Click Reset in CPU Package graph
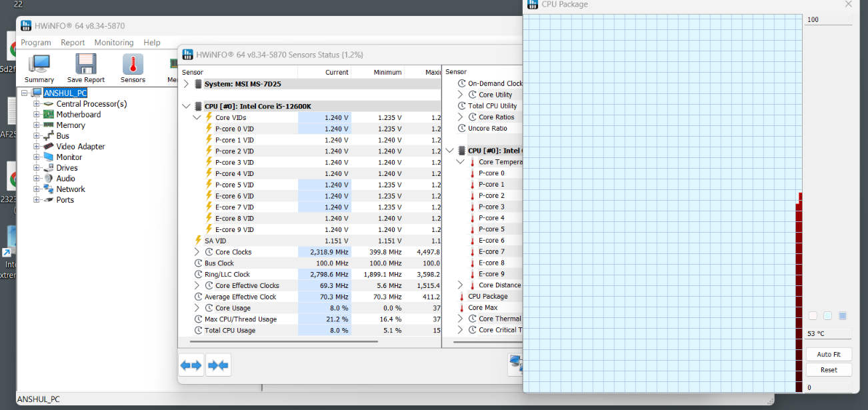Viewport: 868px width, 410px height. click(829, 370)
